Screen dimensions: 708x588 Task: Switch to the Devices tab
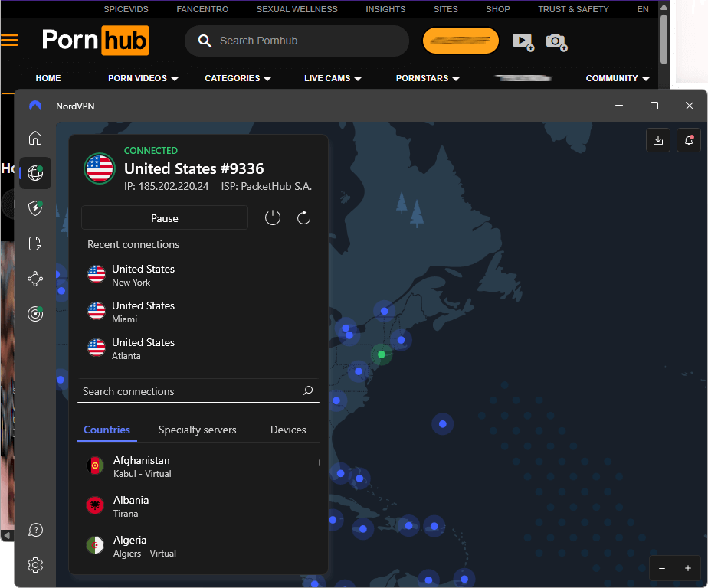[x=288, y=430]
